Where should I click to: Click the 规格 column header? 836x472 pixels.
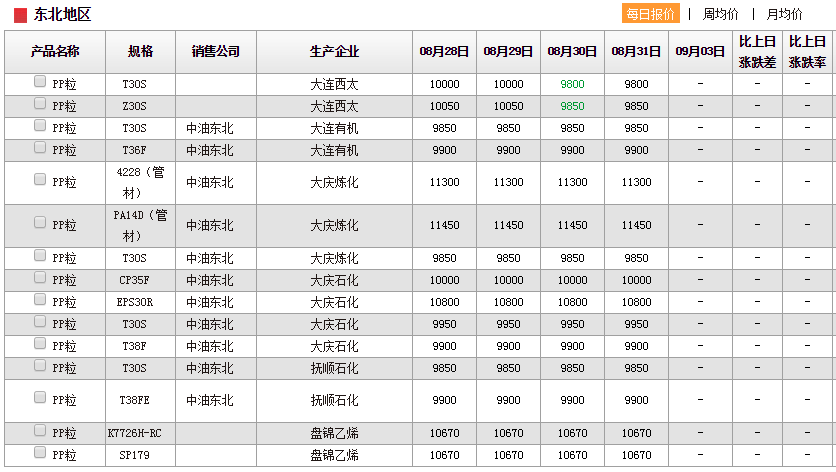click(x=140, y=52)
